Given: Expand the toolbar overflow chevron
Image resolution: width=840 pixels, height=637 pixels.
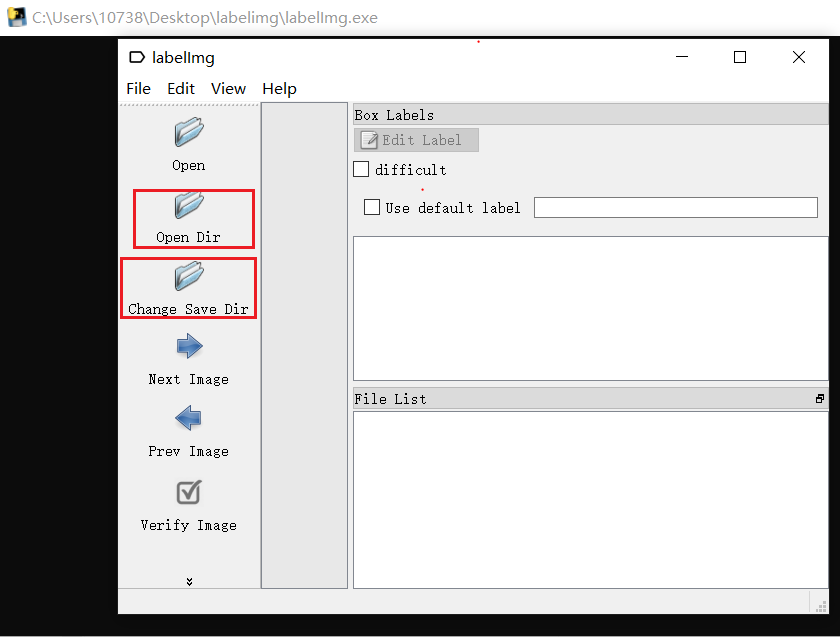Looking at the screenshot, I should [x=189, y=581].
